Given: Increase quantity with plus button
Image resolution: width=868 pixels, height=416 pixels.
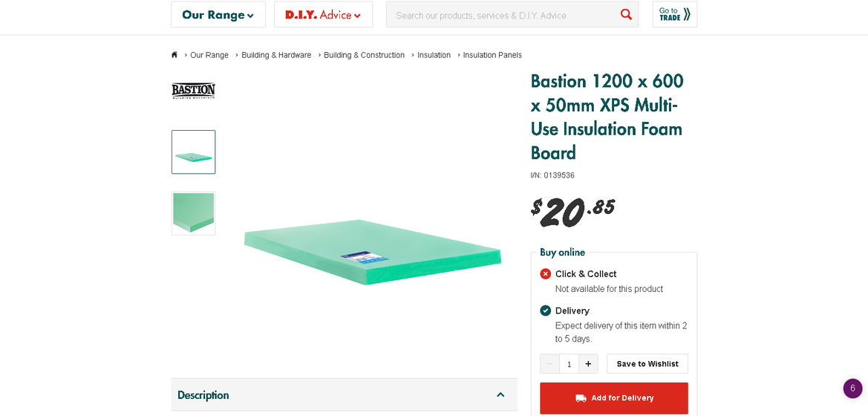Looking at the screenshot, I should [x=588, y=364].
